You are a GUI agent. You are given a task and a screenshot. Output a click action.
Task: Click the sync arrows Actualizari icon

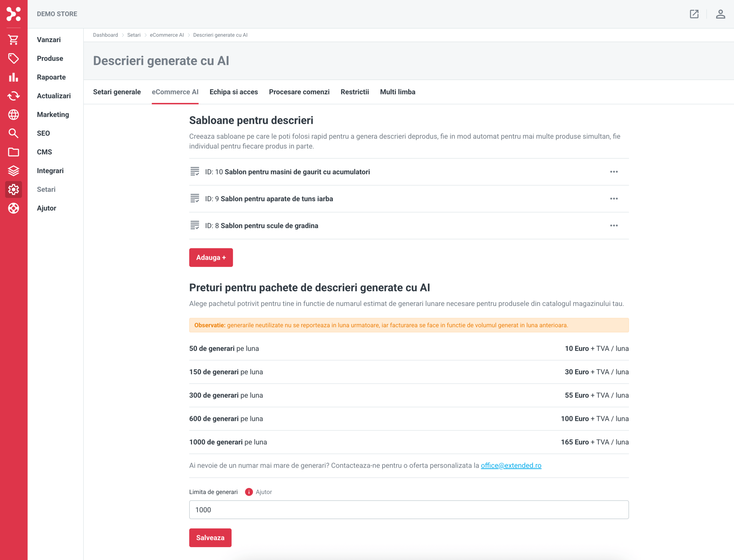click(13, 96)
